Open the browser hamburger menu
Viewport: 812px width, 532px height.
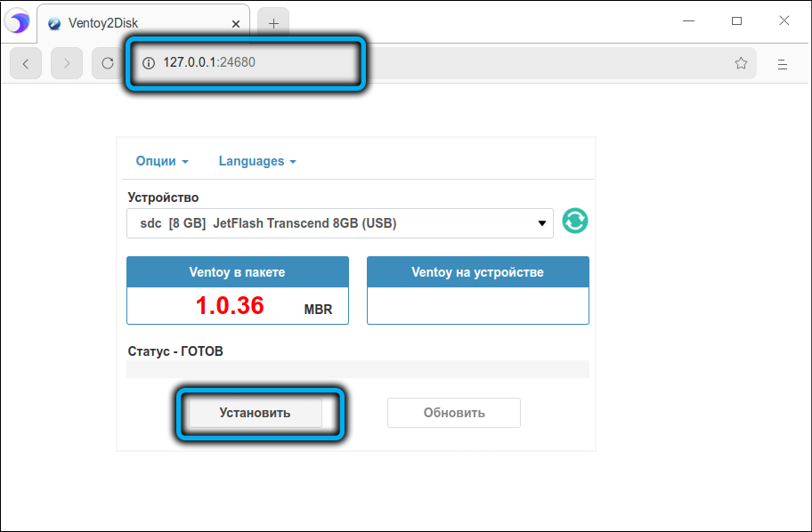tap(783, 63)
